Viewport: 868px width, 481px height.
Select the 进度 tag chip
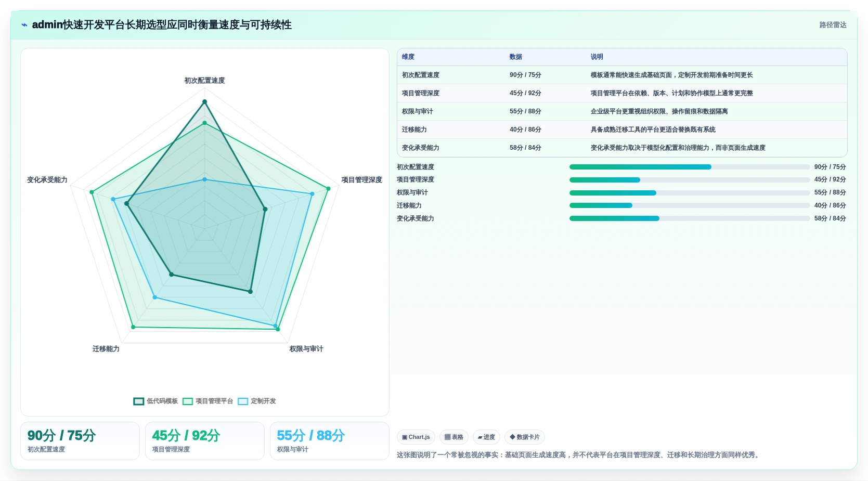486,437
